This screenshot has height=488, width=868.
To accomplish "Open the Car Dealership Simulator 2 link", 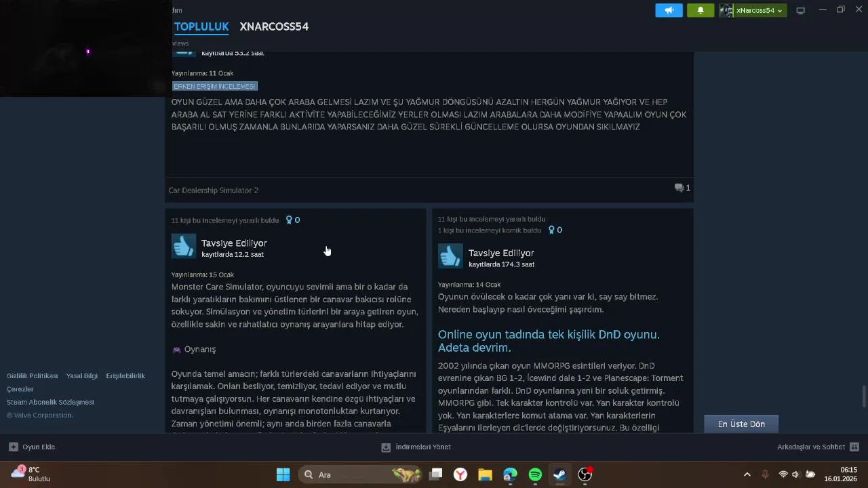I will point(214,190).
